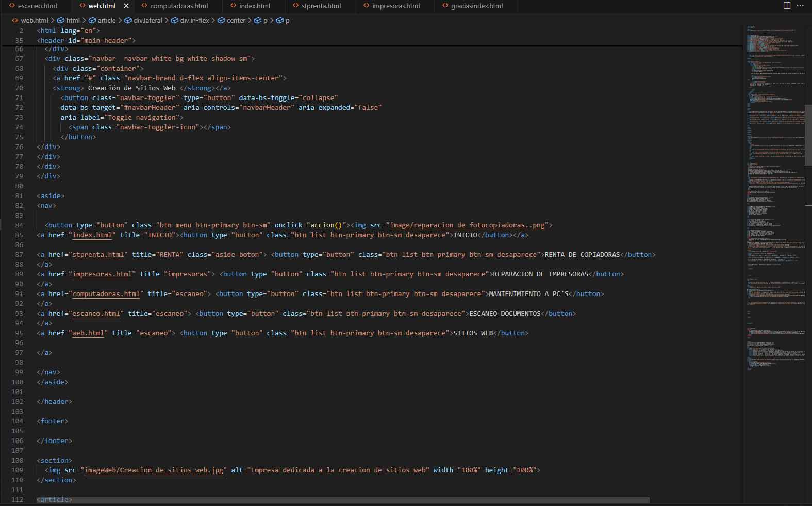812x506 pixels.
Task: Open the last p breadcrumb dropdown
Action: [287, 21]
